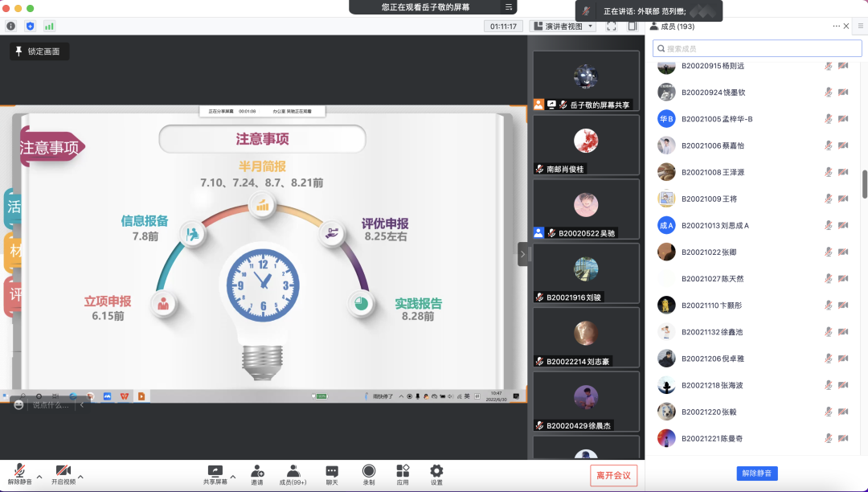Click the 解除静音 microphone icon in bottom toolbar
Image resolution: width=868 pixels, height=492 pixels.
(19, 471)
